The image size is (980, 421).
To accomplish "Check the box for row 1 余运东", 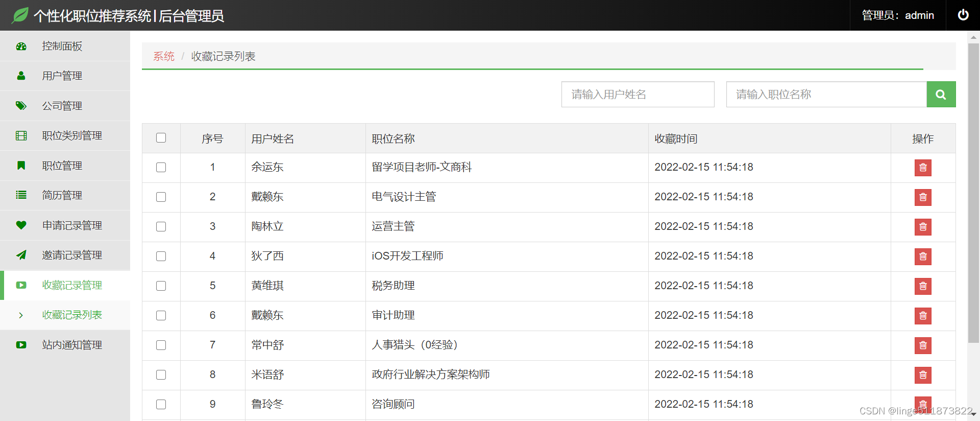I will (161, 168).
